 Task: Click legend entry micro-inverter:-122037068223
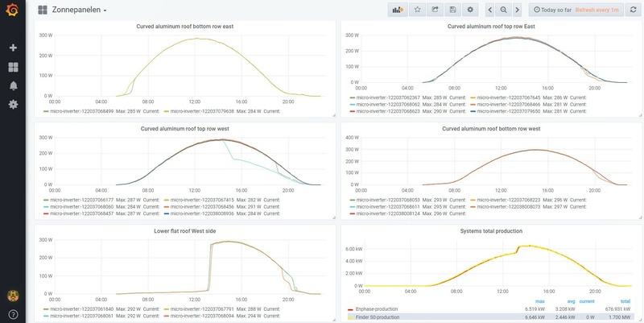tap(509, 200)
